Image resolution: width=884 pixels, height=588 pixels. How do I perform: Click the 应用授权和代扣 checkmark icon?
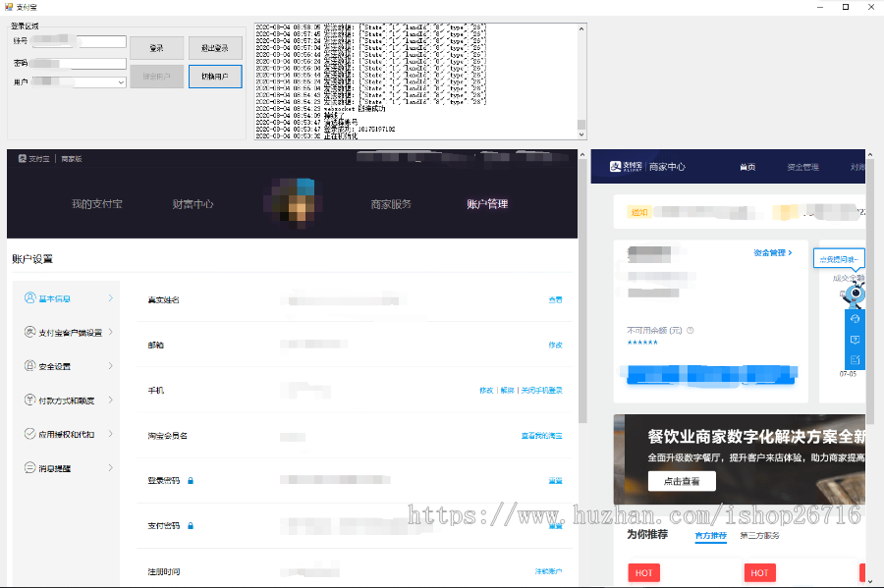click(x=29, y=434)
